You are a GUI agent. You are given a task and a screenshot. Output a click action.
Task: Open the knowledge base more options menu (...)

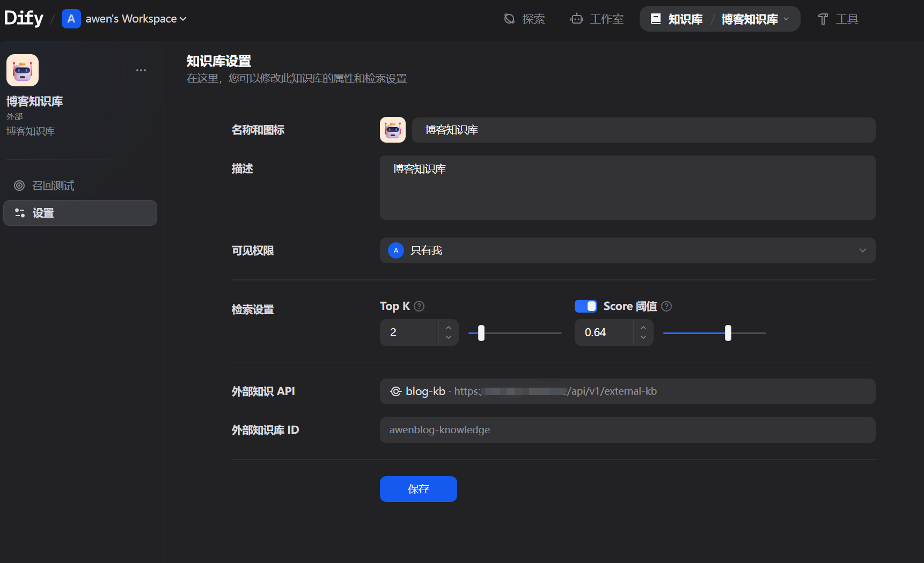(141, 70)
